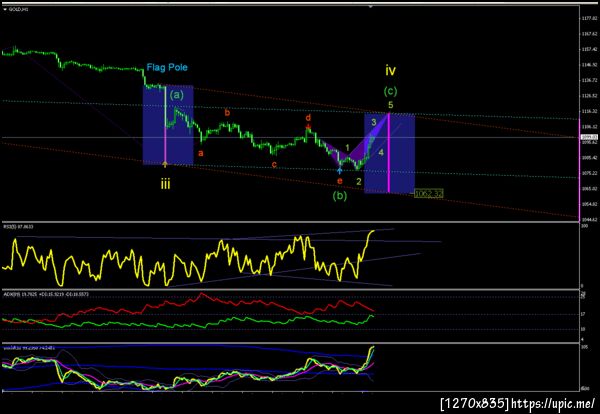Click the 1177.82 value on the price axis
The height and width of the screenshot is (414, 600).
589,18
